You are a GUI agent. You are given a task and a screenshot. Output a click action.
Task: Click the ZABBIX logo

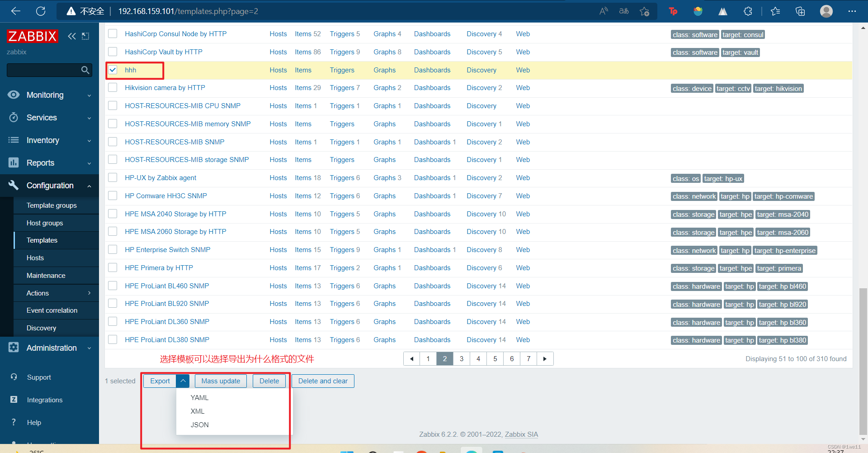[33, 36]
